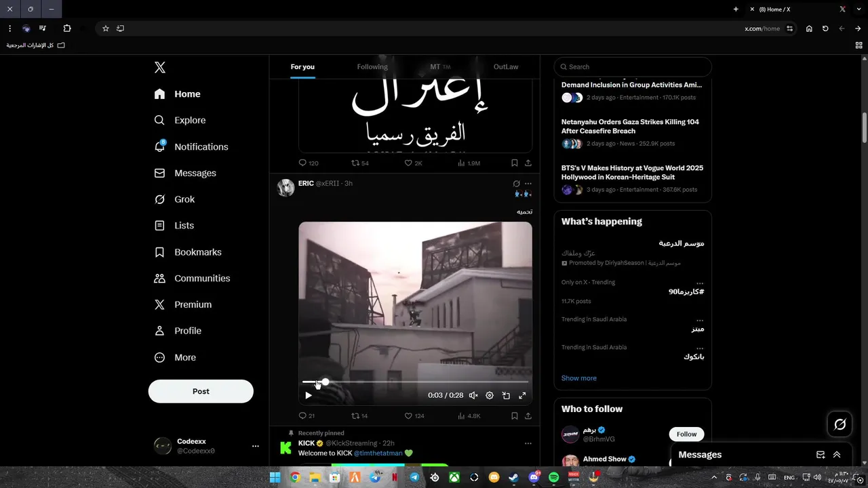This screenshot has height=488, width=868.
Task: Open Grok actions on ERIC post
Action: tap(516, 184)
